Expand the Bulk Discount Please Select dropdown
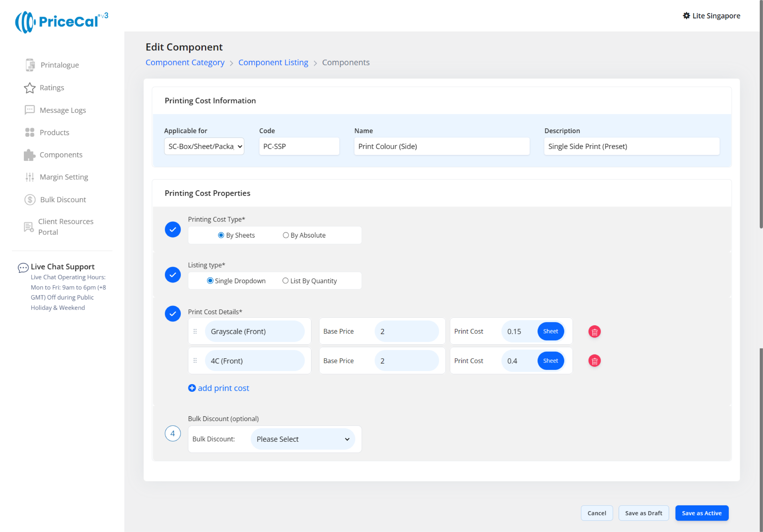763x532 pixels. [303, 439]
